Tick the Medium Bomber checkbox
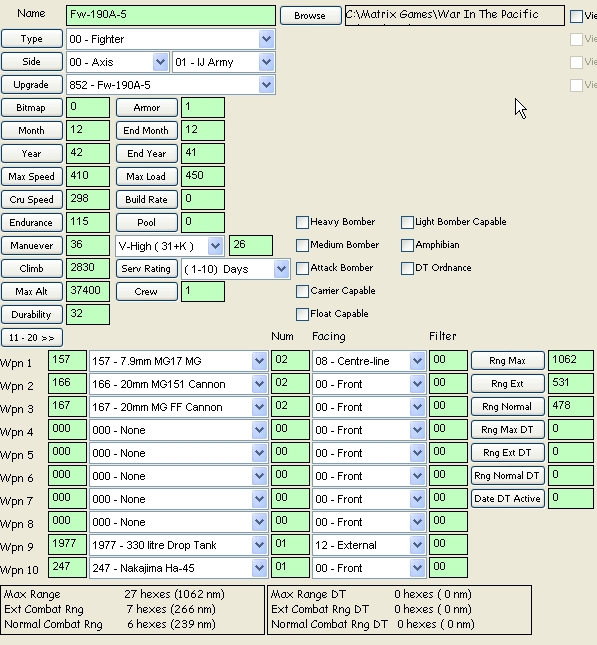This screenshot has width=597, height=645. point(302,246)
